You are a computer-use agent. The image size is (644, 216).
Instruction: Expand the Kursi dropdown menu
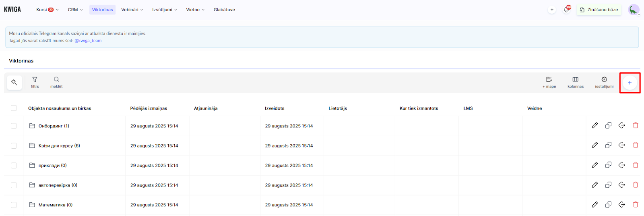47,10
